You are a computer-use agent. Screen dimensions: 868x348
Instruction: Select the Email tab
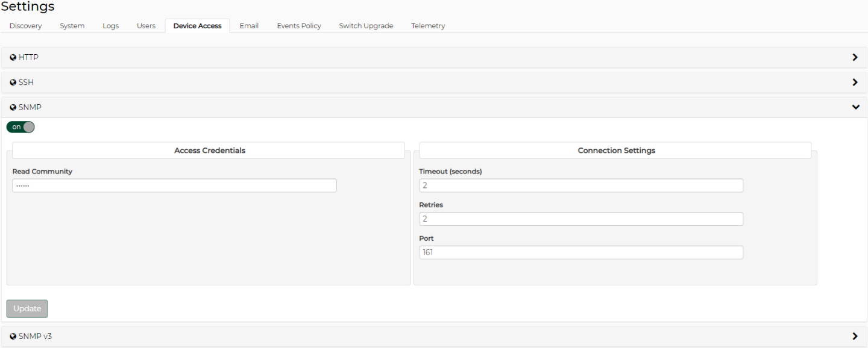point(249,26)
